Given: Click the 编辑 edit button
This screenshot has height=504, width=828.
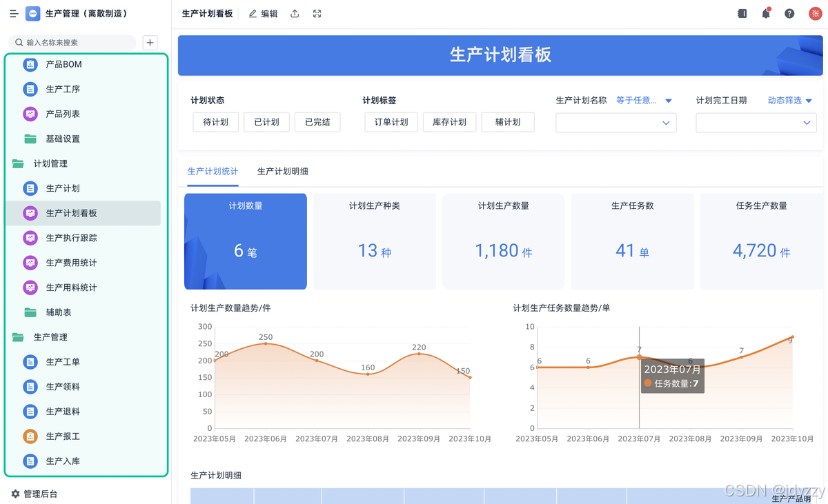Looking at the screenshot, I should [x=263, y=14].
